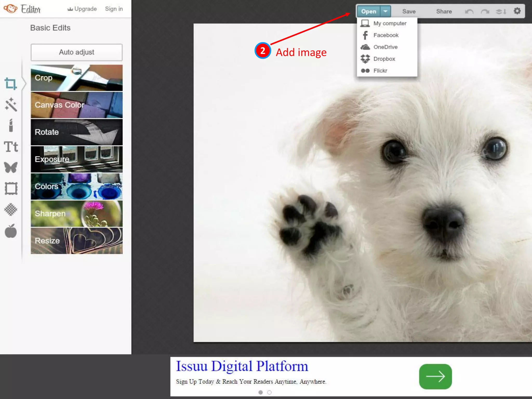The height and width of the screenshot is (399, 532).
Task: Open the Touch Up lipstick tab
Action: click(11, 126)
